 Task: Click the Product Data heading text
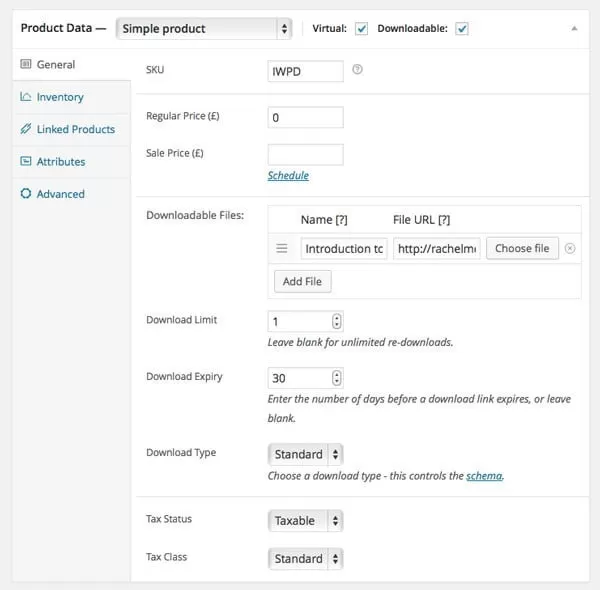(x=56, y=28)
